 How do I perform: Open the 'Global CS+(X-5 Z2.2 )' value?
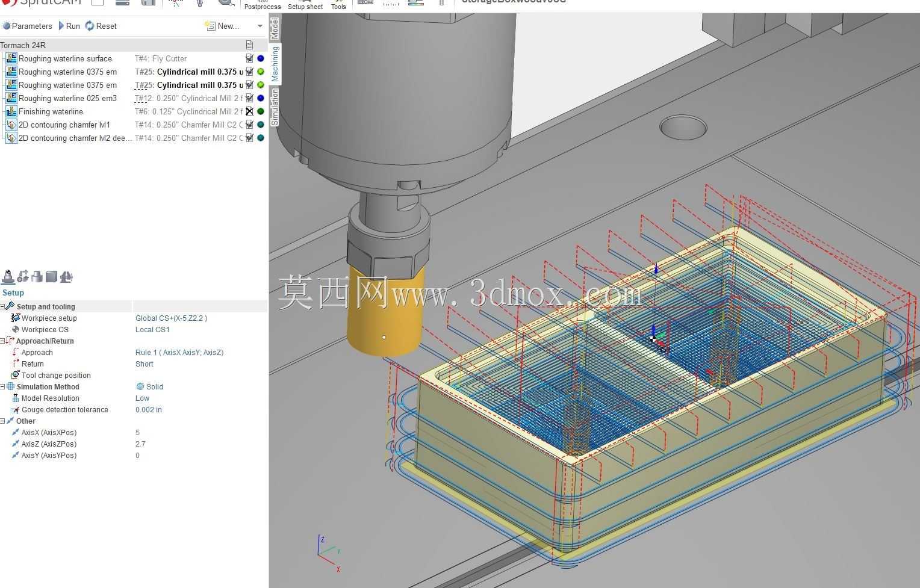click(x=171, y=318)
